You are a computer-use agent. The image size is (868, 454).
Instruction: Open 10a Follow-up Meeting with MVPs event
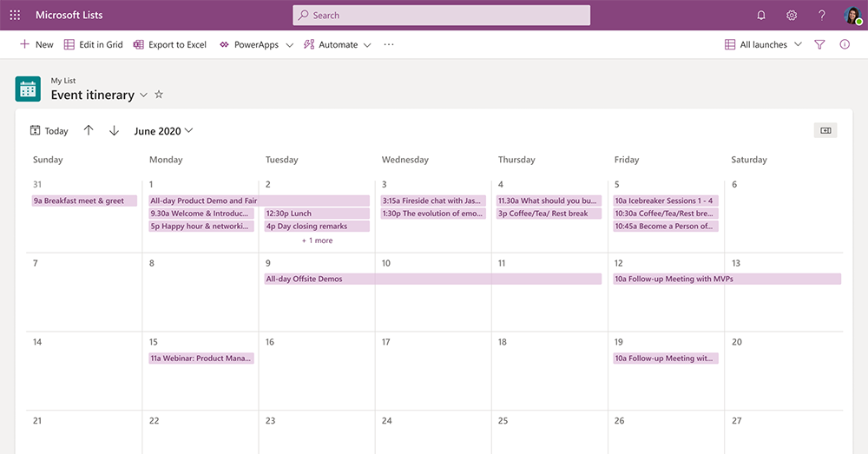pos(727,279)
